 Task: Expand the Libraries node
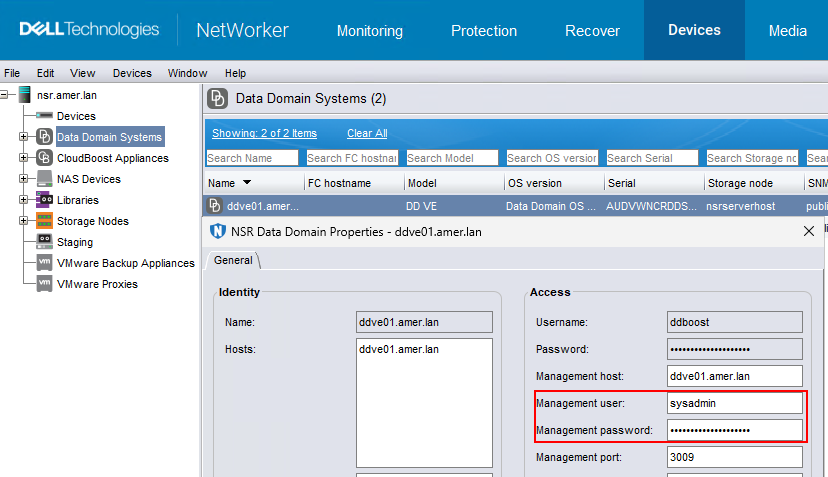pos(23,200)
